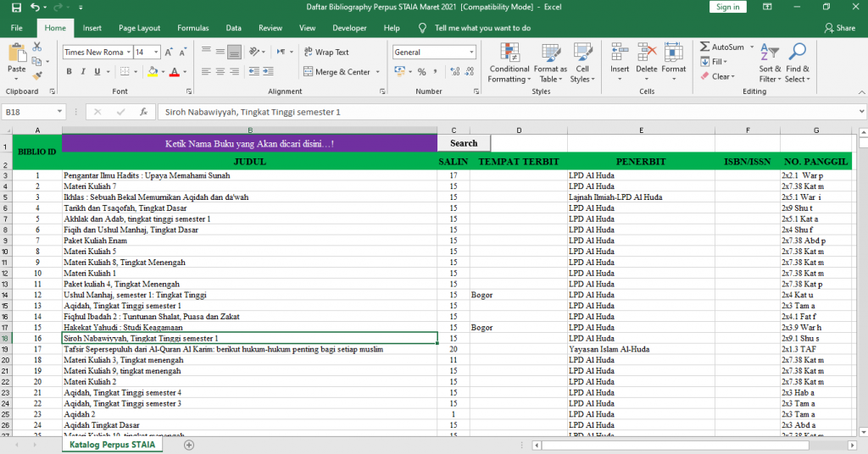868x454 pixels.
Task: Toggle Italic formatting
Action: pos(84,72)
